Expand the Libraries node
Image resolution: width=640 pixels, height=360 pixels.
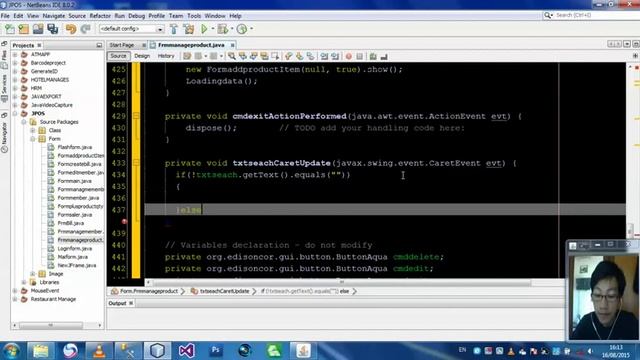click(24, 282)
